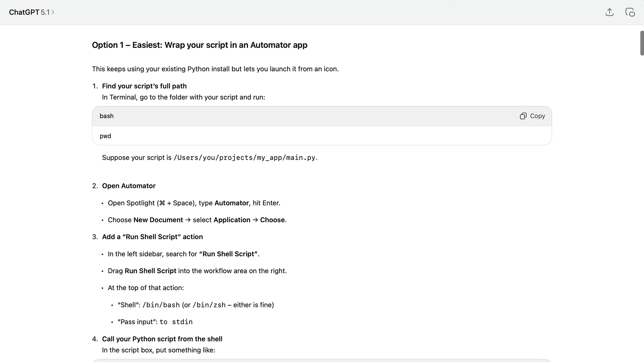Click the vertical scrollbar thumb
The width and height of the screenshot is (644, 362).
click(642, 43)
